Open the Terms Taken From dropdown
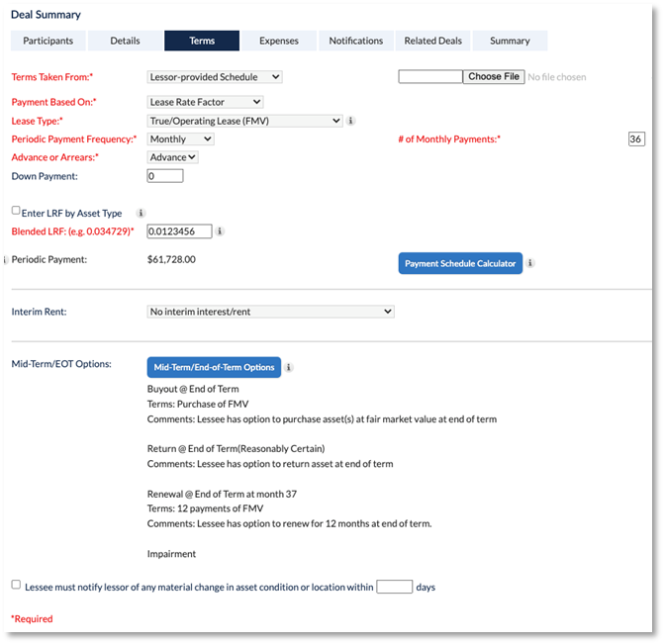 215,77
